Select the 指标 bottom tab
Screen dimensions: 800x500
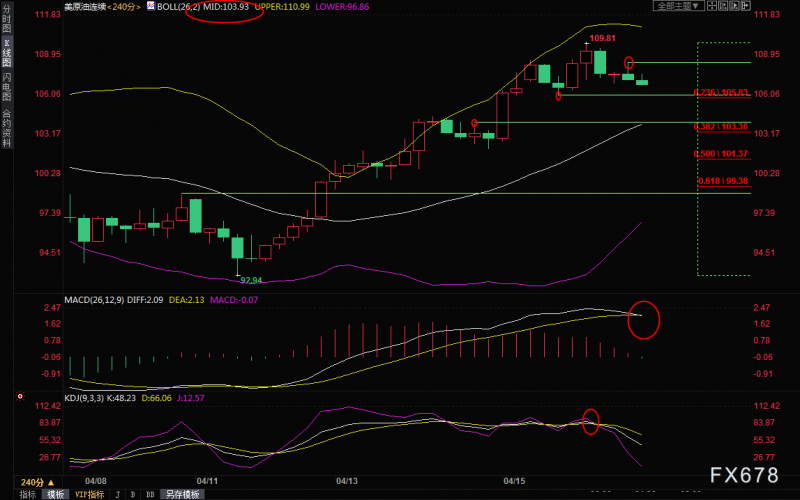coord(28,494)
